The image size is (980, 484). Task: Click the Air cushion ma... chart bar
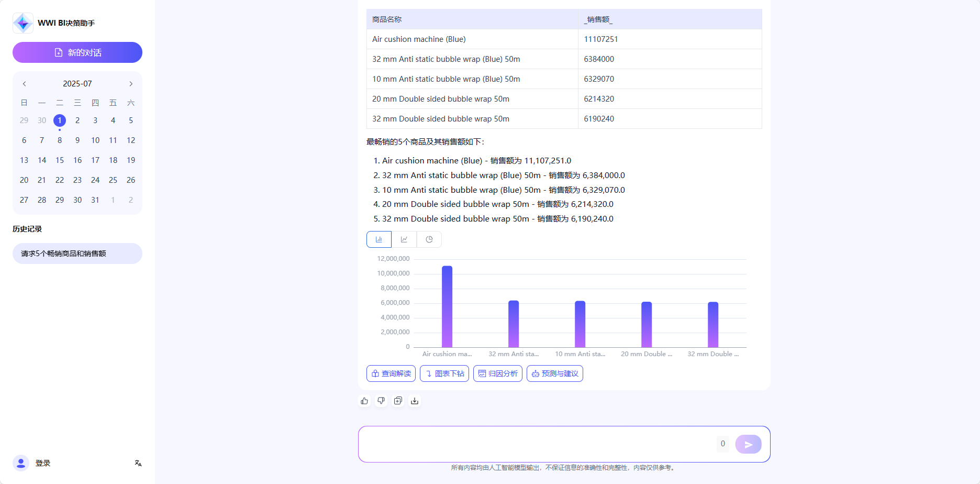447,307
